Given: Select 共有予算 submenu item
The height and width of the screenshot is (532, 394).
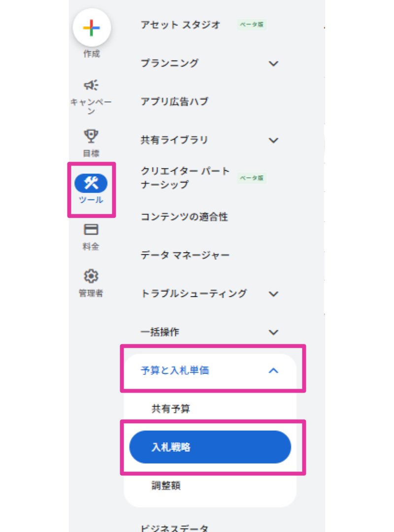Looking at the screenshot, I should click(x=170, y=409).
